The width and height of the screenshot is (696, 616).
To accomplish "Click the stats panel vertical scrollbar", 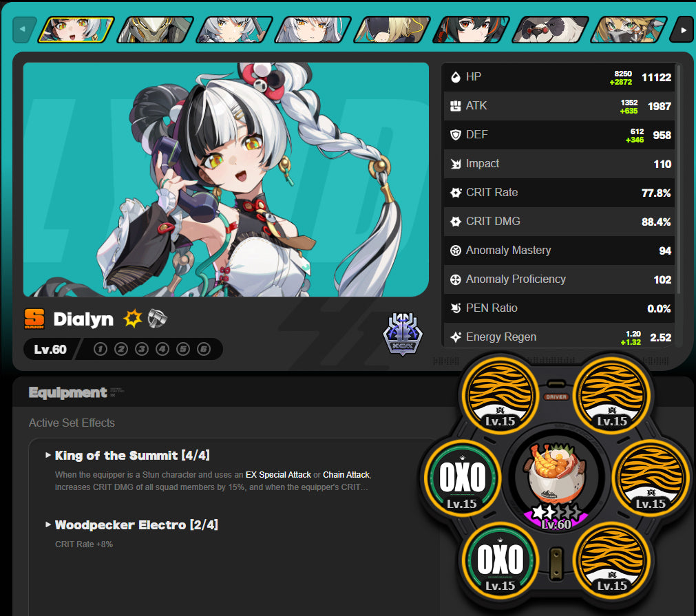I will click(678, 178).
